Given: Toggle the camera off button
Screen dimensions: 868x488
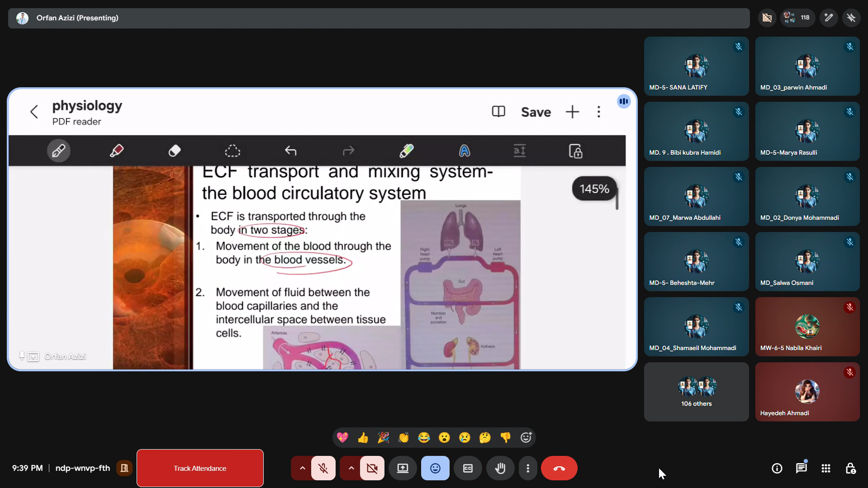Looking at the screenshot, I should [x=372, y=468].
